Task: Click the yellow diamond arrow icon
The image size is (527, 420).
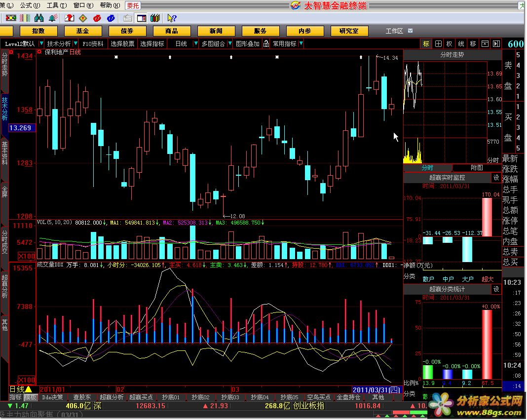Action: click(x=83, y=18)
